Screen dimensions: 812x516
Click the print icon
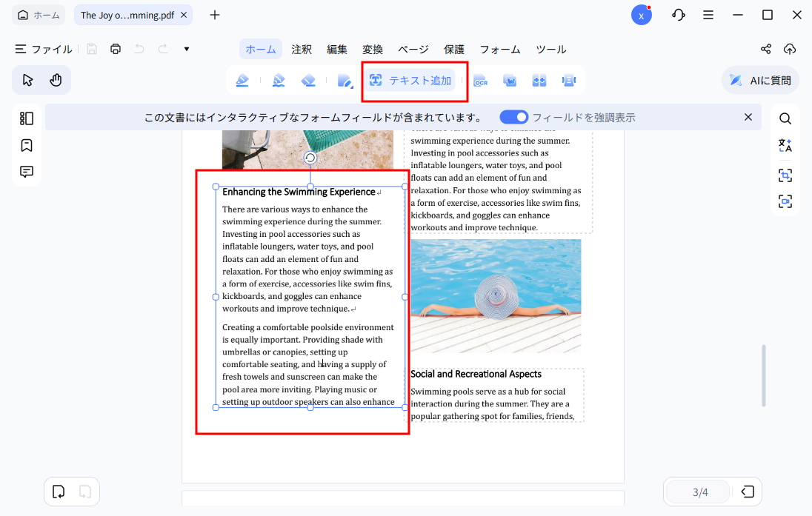pos(115,49)
